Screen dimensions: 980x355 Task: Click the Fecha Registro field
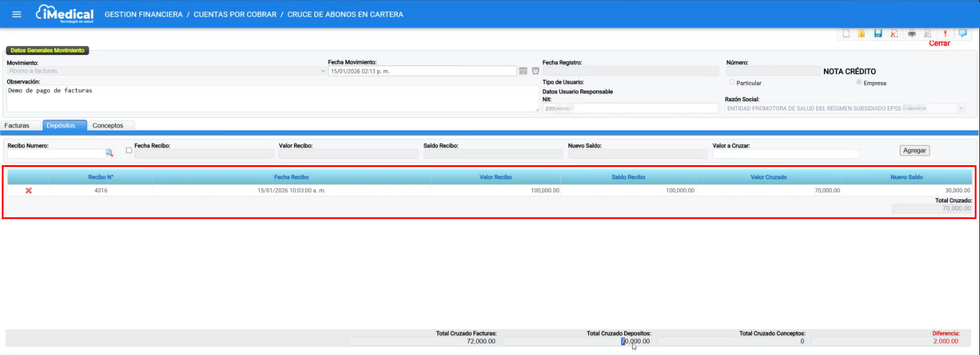(x=631, y=71)
